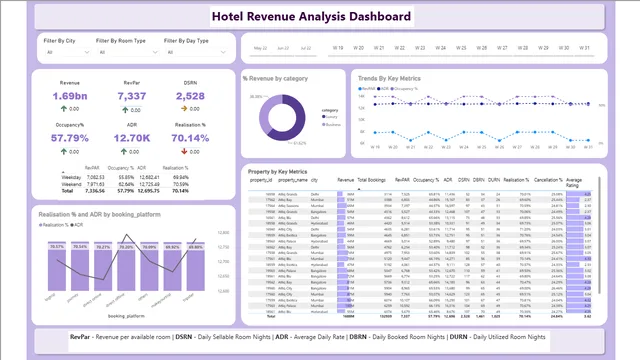Viewport: 640px width, 360px height.
Task: Select week W 20 in the week slicer
Action: [x=358, y=48]
